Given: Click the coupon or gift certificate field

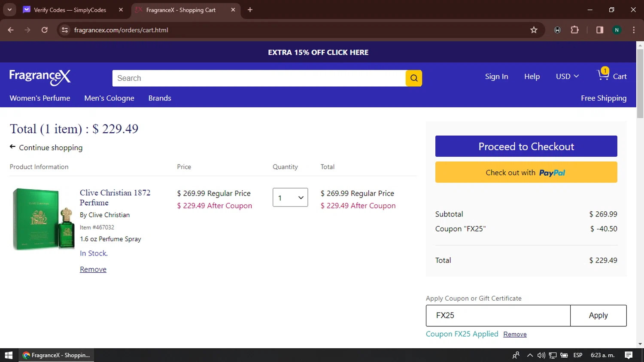Looking at the screenshot, I should [x=498, y=316].
